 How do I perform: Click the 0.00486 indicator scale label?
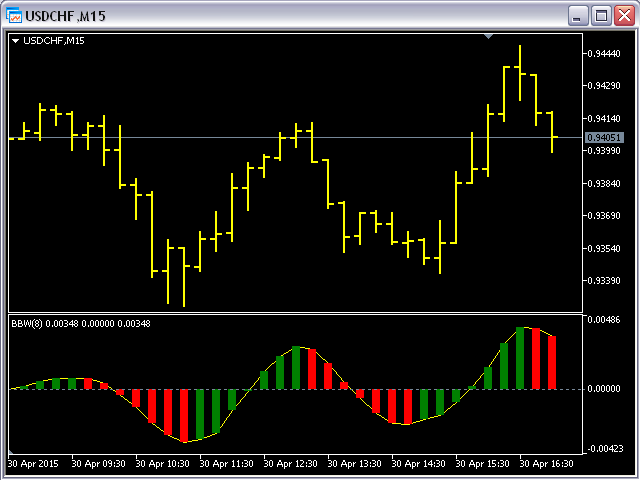click(x=604, y=320)
